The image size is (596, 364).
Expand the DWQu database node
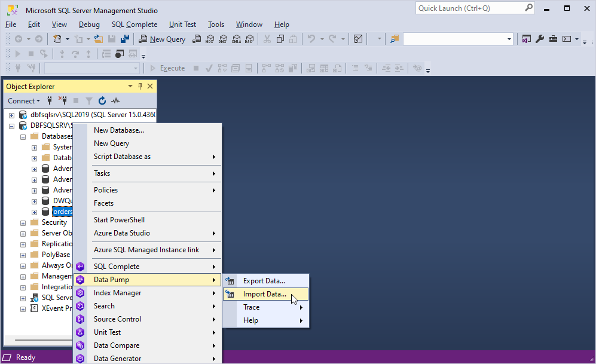pyautogui.click(x=34, y=201)
